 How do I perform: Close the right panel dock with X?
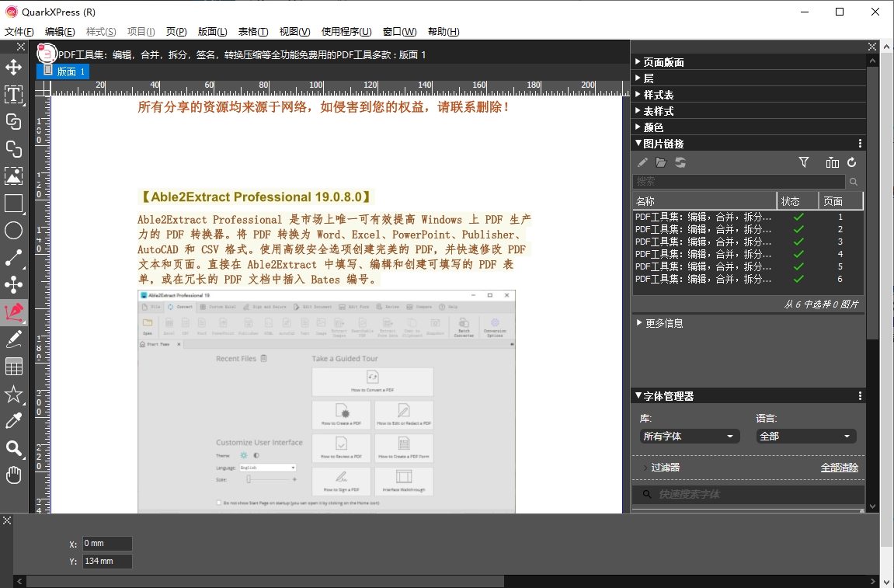(x=871, y=47)
